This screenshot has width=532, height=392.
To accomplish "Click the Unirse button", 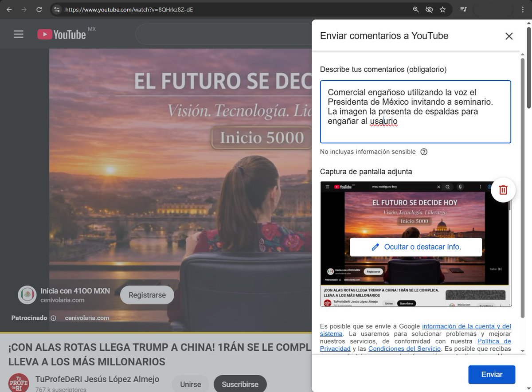I will click(x=191, y=384).
